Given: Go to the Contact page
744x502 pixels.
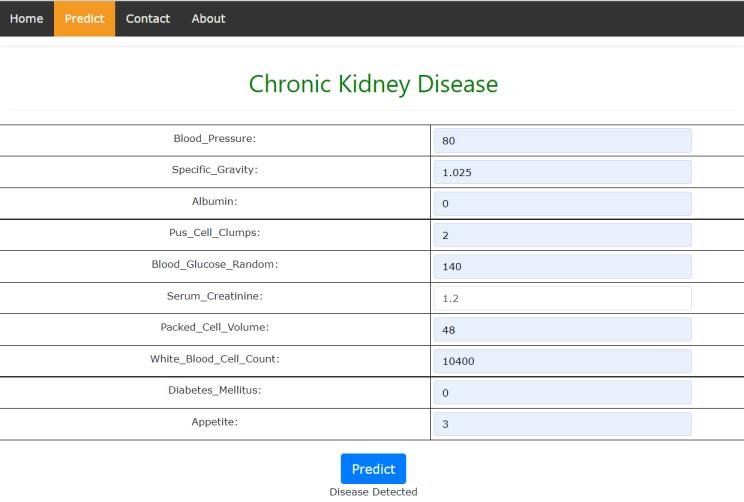Looking at the screenshot, I should 148,18.
